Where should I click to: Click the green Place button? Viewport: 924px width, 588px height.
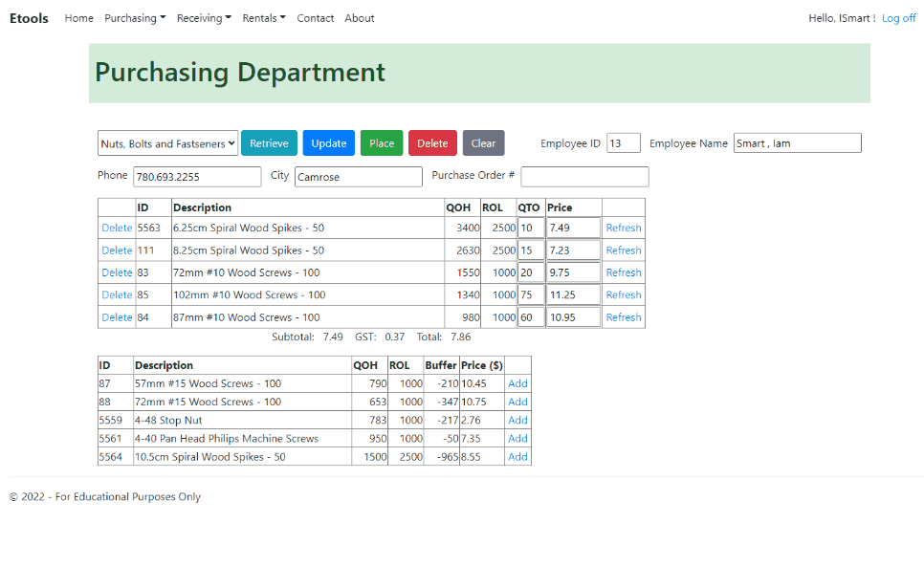pos(382,142)
